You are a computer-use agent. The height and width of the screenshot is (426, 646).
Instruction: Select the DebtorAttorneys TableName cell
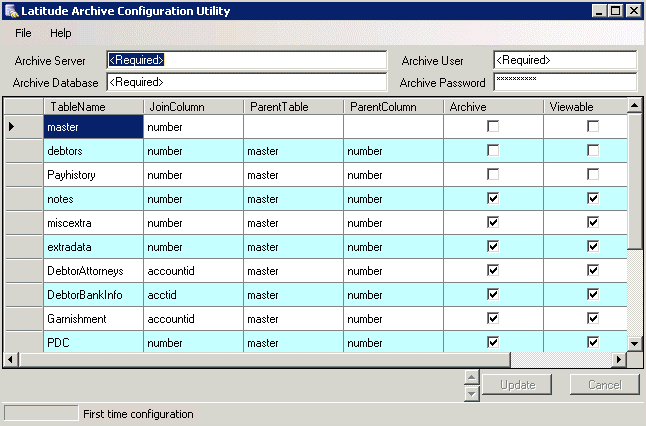(x=94, y=271)
